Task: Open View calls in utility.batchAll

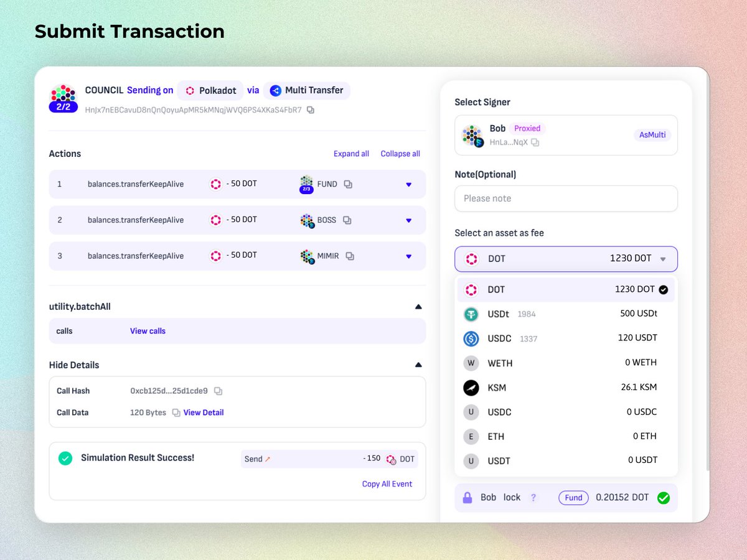Action: (x=148, y=330)
